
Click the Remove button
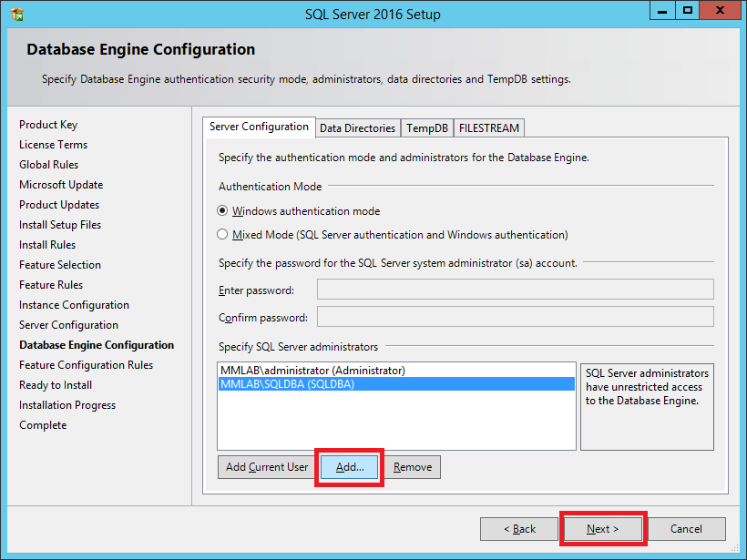[413, 467]
